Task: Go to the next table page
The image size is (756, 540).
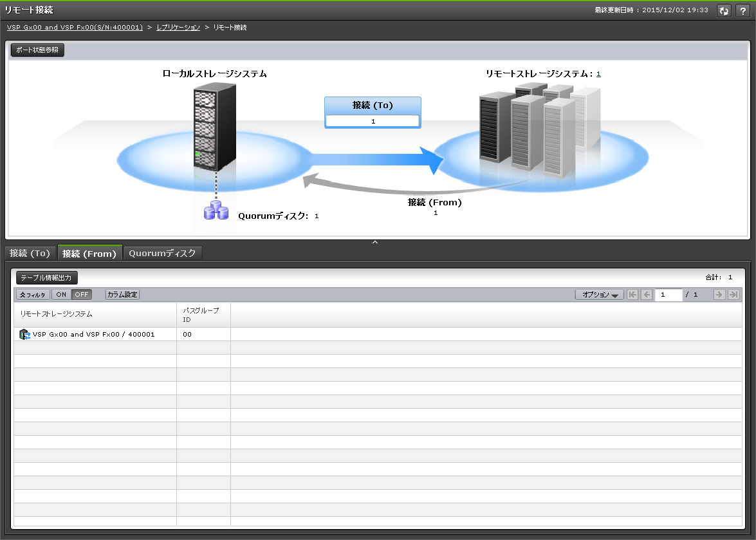Action: (719, 295)
